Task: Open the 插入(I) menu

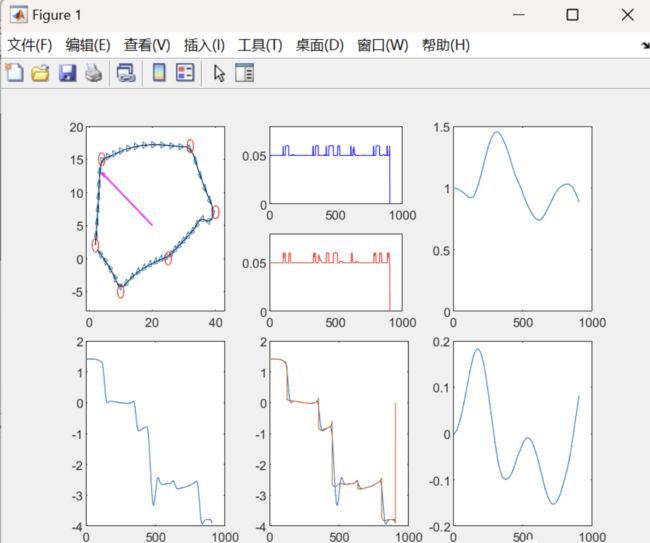Action: click(x=204, y=45)
